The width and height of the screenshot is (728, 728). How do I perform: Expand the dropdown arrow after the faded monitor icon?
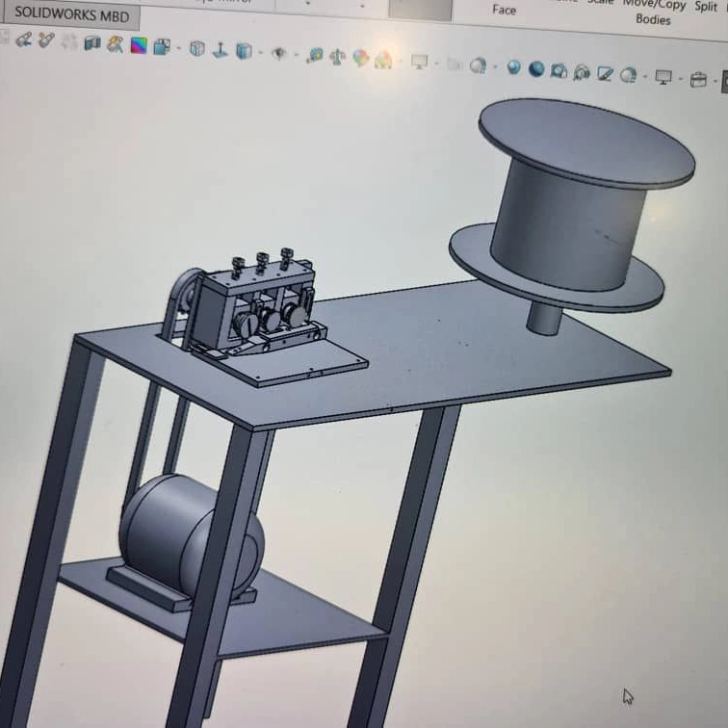(436, 64)
